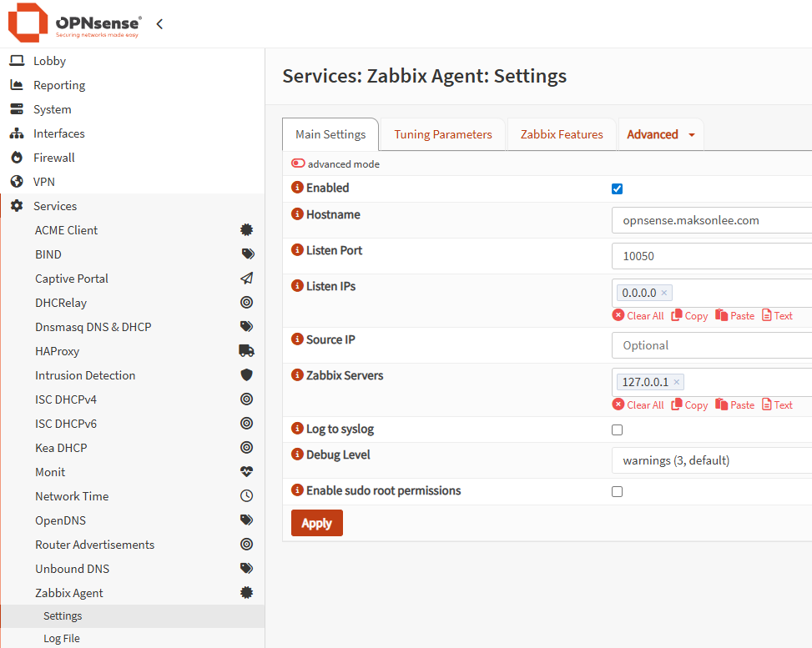Click the Network Time clock icon
The image size is (812, 648).
[246, 496]
